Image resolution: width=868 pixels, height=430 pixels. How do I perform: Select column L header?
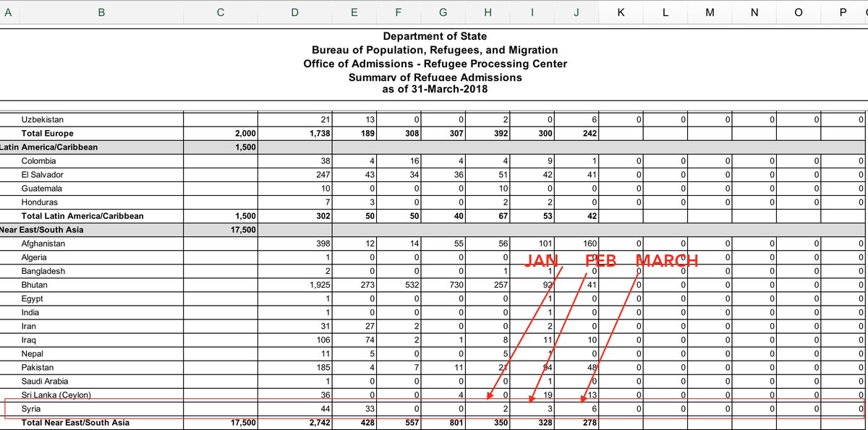click(x=666, y=12)
